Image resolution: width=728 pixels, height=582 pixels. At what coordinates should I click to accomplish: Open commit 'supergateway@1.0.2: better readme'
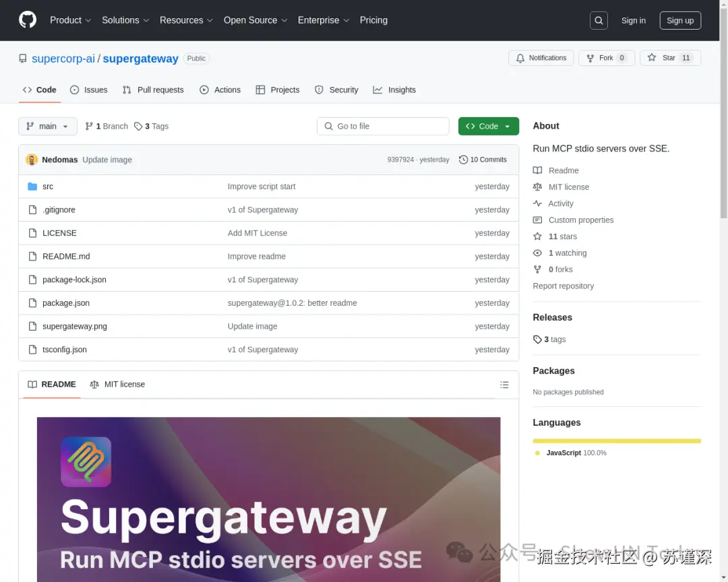tap(292, 302)
